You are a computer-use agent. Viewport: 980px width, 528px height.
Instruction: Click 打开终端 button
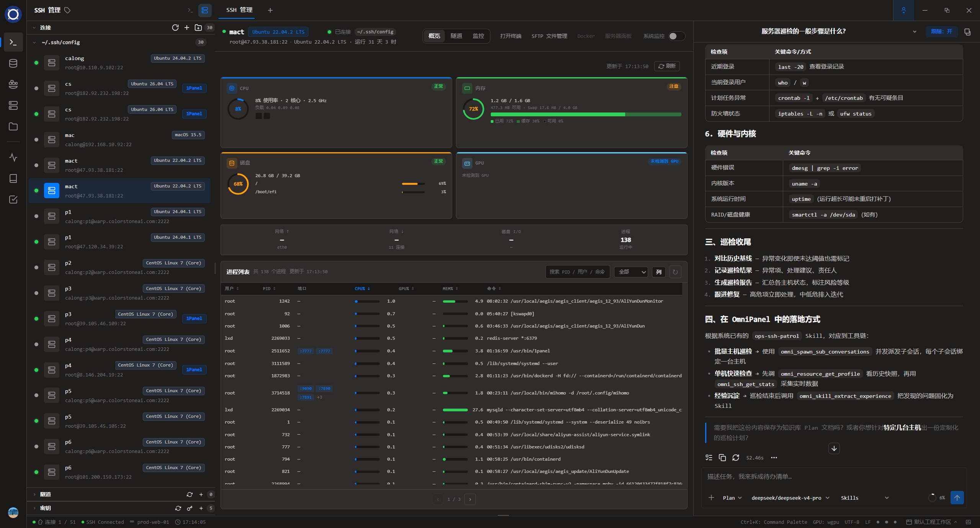(511, 36)
